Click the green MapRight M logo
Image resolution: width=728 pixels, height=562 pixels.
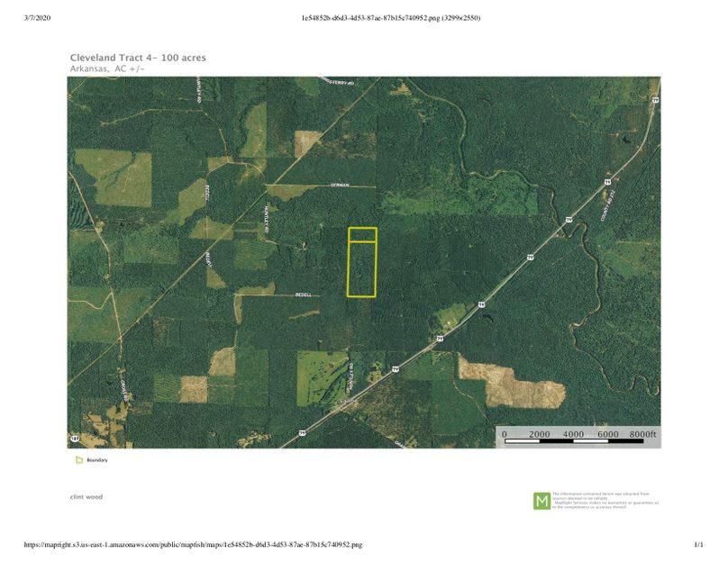(541, 501)
